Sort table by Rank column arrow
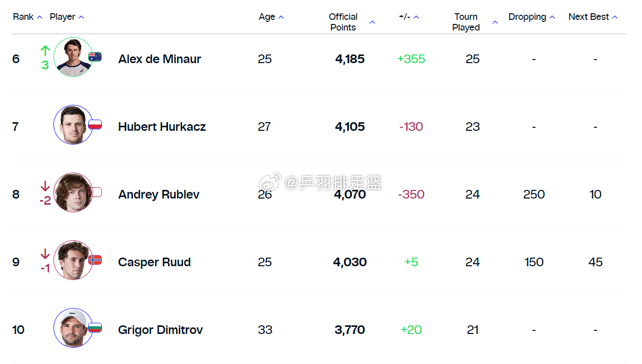The width and height of the screenshot is (642, 364). coord(40,17)
